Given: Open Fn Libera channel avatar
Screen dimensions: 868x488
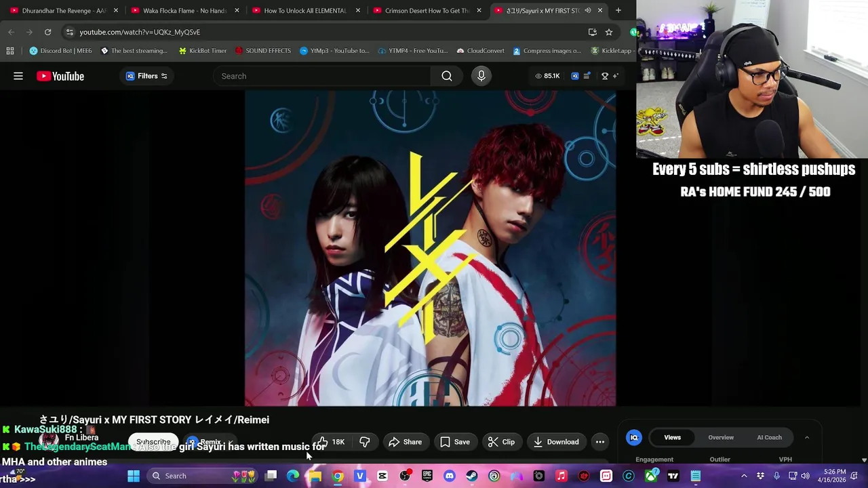Looking at the screenshot, I should point(49,441).
